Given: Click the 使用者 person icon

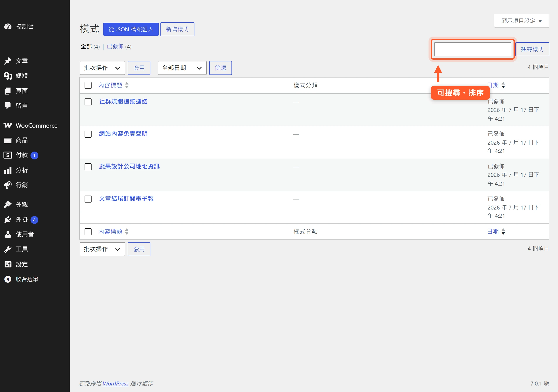Looking at the screenshot, I should click(x=8, y=234).
